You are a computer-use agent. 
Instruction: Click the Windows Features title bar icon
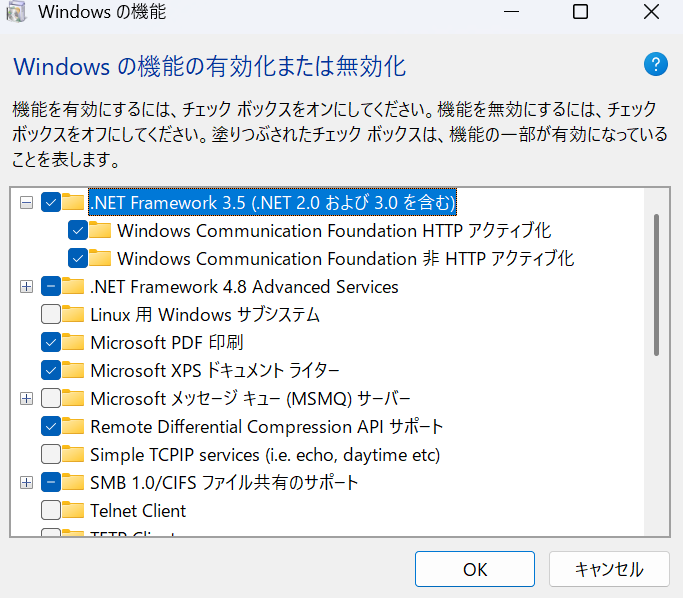pos(16,13)
